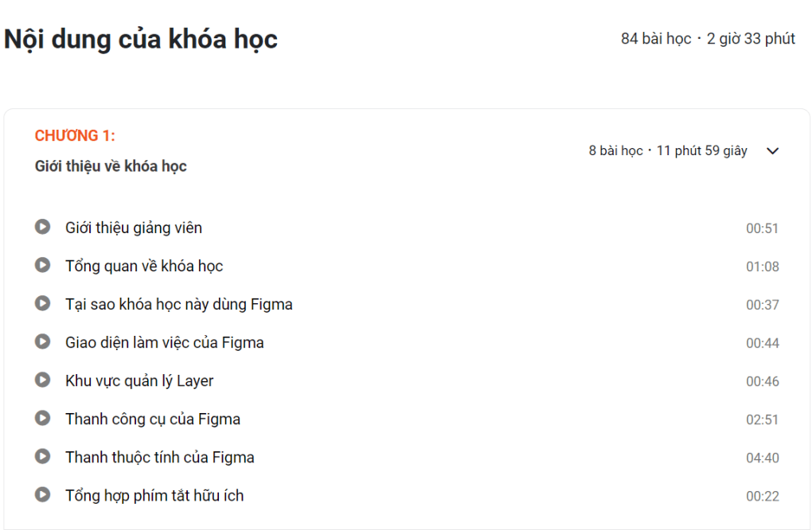Open the "Khu vực quản lý Layer" lesson

click(x=139, y=380)
